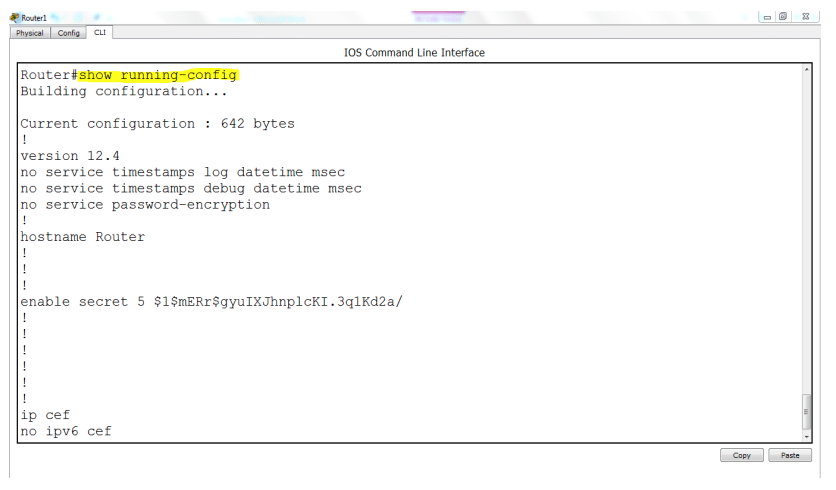Switch to the Physical tab
The image size is (836, 490).
click(x=30, y=33)
